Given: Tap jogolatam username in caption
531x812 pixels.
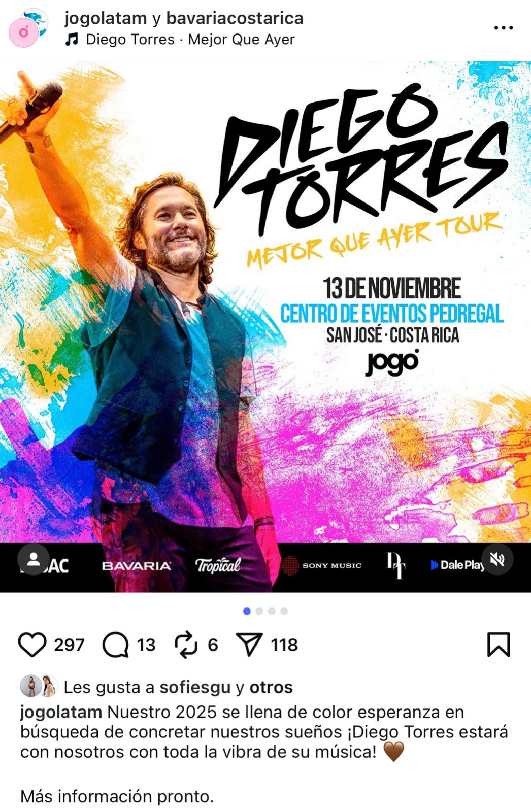Looking at the screenshot, I should (61, 712).
